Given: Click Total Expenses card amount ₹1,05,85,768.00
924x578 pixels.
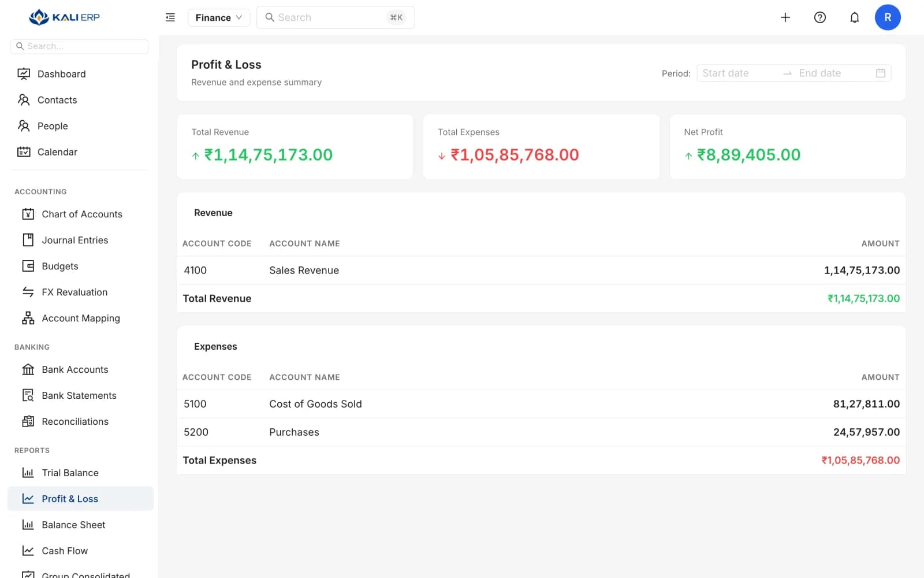Looking at the screenshot, I should 515,155.
